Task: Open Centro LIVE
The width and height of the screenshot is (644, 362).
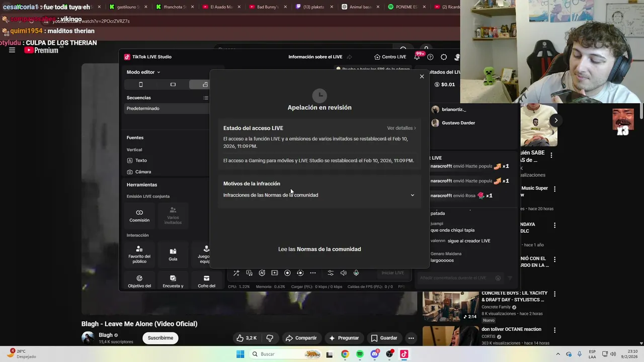Action: pyautogui.click(x=390, y=57)
